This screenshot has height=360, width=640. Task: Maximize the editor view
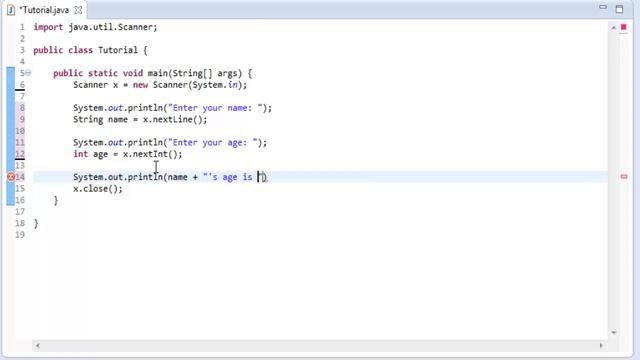click(x=619, y=9)
